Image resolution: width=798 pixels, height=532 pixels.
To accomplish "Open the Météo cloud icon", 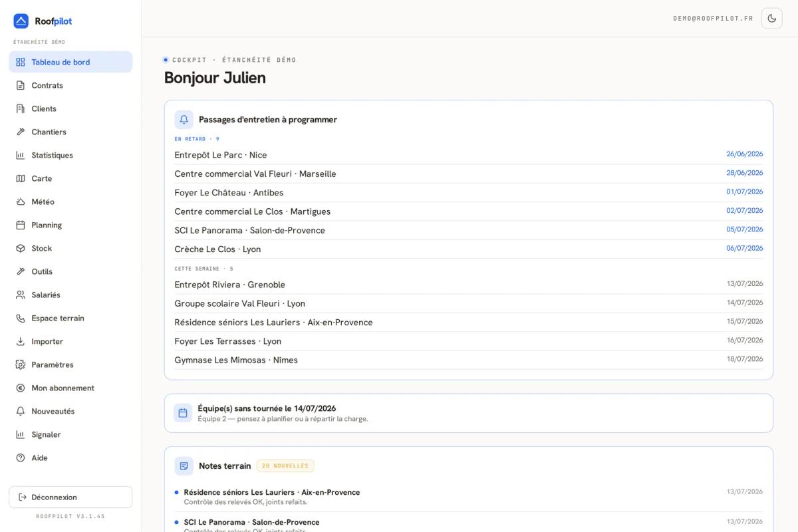I will click(x=21, y=201).
